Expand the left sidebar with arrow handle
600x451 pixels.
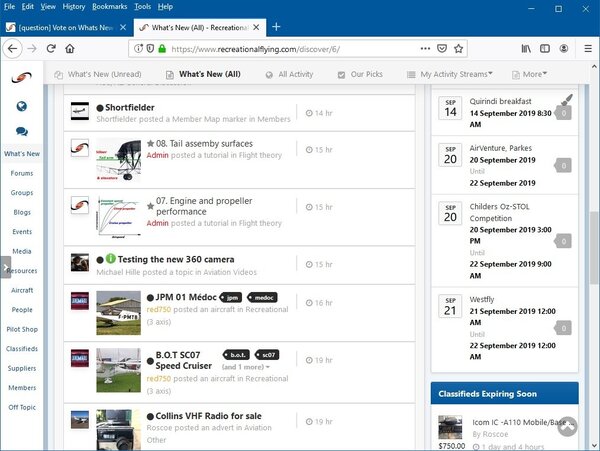point(5,268)
